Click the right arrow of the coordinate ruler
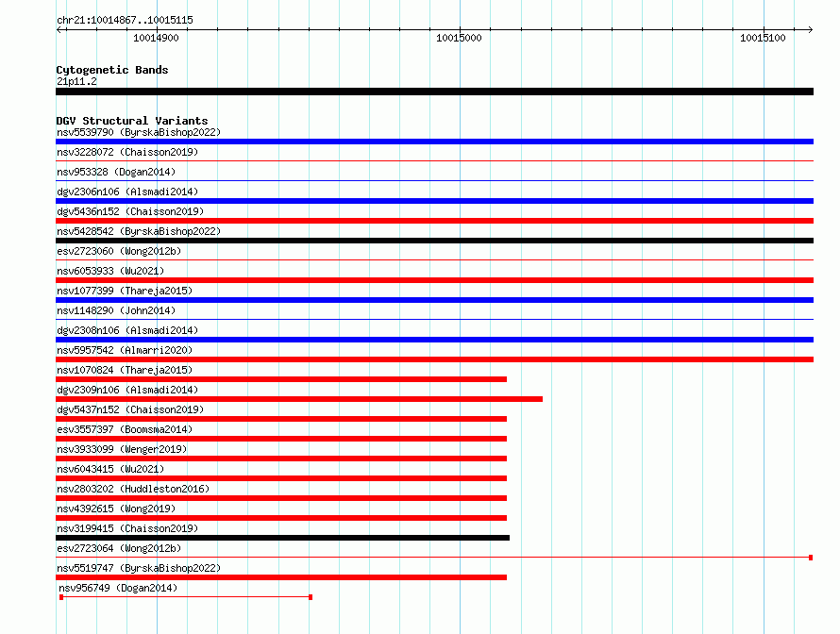 (810, 29)
